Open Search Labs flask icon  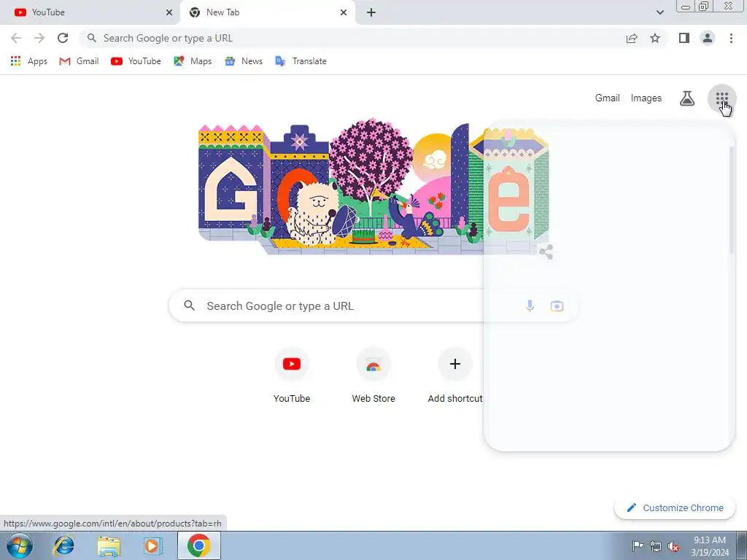click(686, 98)
